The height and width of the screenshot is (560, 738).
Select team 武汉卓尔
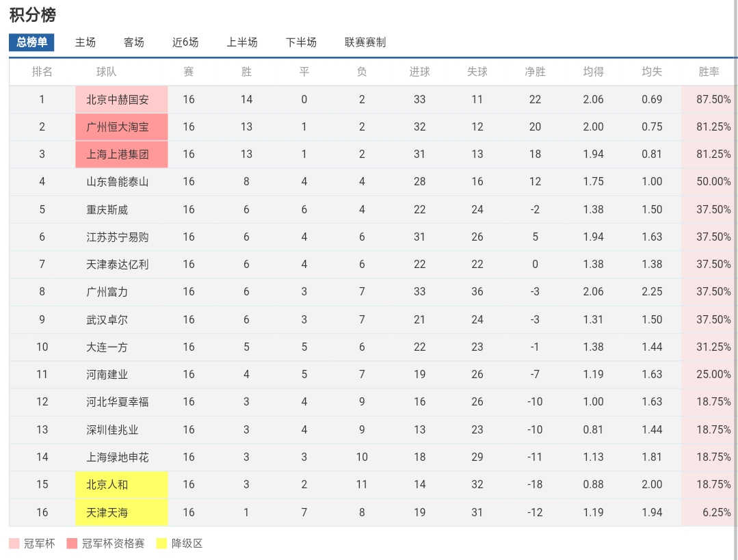pyautogui.click(x=107, y=320)
